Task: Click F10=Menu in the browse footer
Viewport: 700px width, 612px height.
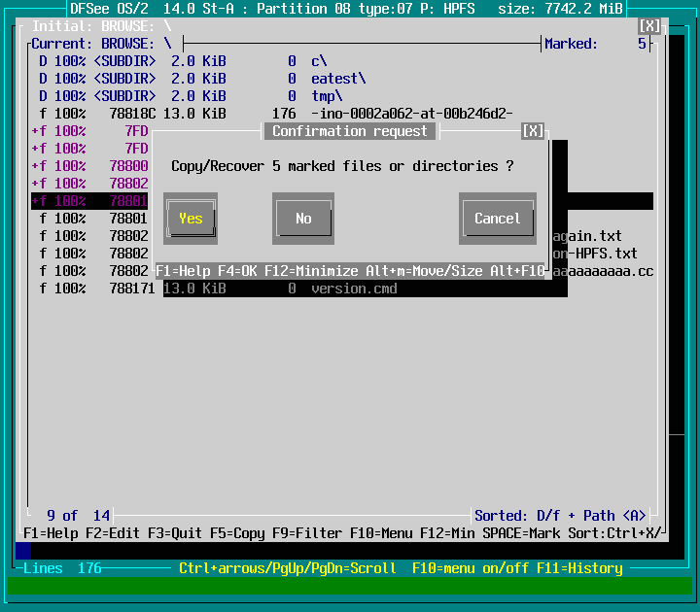Action: [x=377, y=533]
